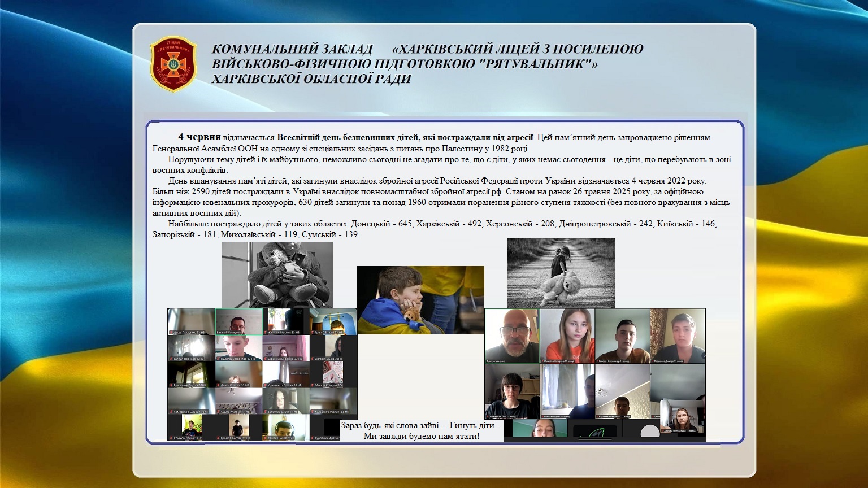This screenshot has width=868, height=488.
Task: Select the right grid tile of person with dark bob and glasses
Action: click(512, 391)
